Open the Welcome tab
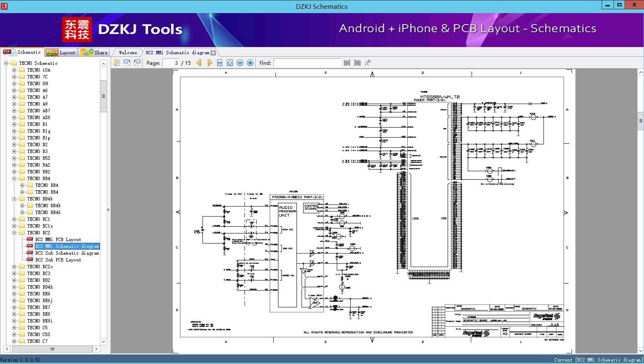Viewport: 644px width, 364px height. (x=128, y=53)
